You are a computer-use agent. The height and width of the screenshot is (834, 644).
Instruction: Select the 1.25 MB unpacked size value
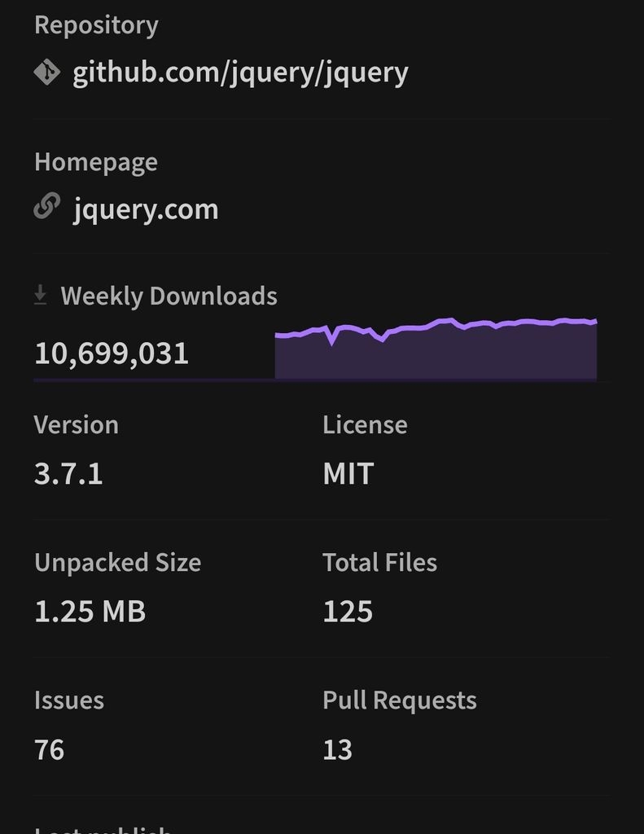[90, 611]
